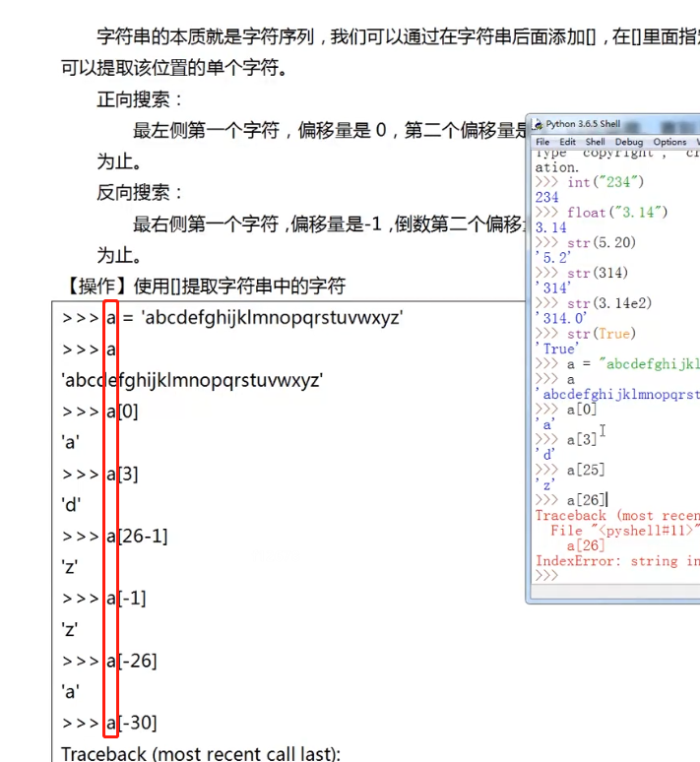Viewport: 700px width, 762px height.
Task: Open the Edit menu in Python Shell
Action: pos(567,142)
